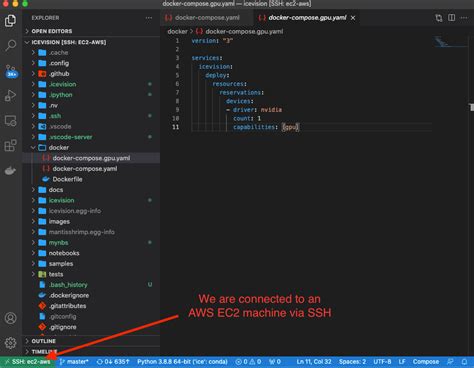This screenshot has height=368, width=474.
Task: Close the docker-compose.gpu.yaml tab
Action: tap(353, 18)
